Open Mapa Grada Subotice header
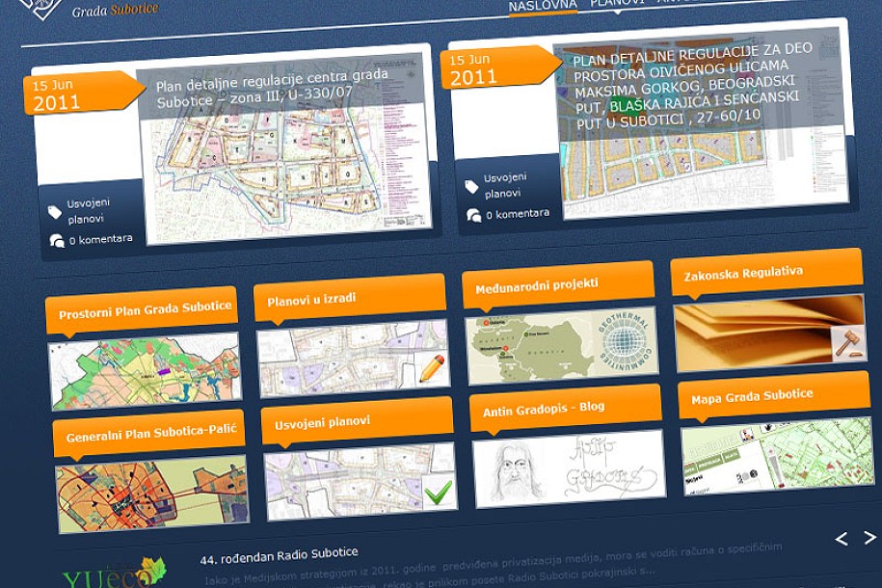Screen dimensions: 882x588 coord(774,396)
